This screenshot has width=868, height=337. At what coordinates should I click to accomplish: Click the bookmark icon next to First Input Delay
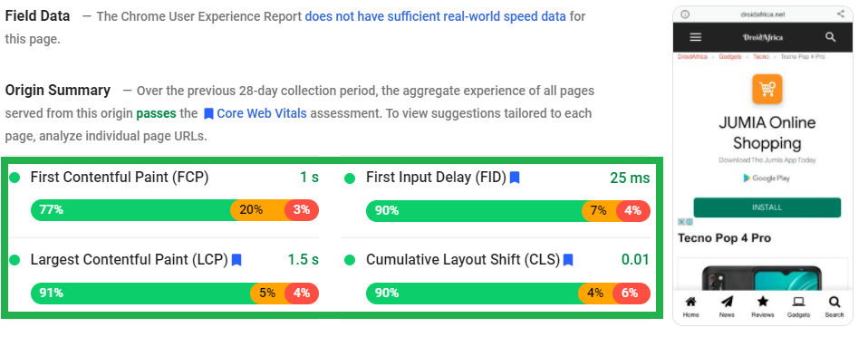(x=515, y=178)
